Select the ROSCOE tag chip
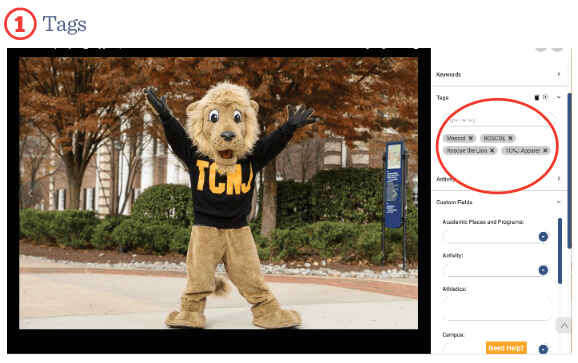The width and height of the screenshot is (578, 363). (498, 138)
